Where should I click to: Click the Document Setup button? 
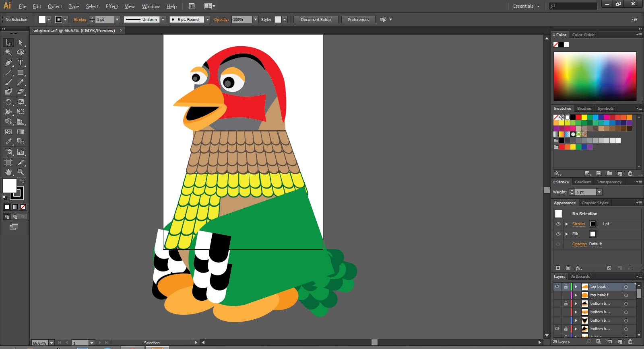[x=316, y=20]
